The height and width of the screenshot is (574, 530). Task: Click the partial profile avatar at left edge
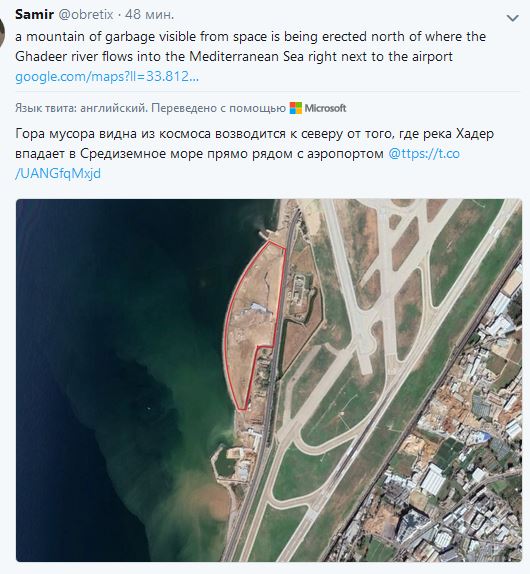[2, 32]
